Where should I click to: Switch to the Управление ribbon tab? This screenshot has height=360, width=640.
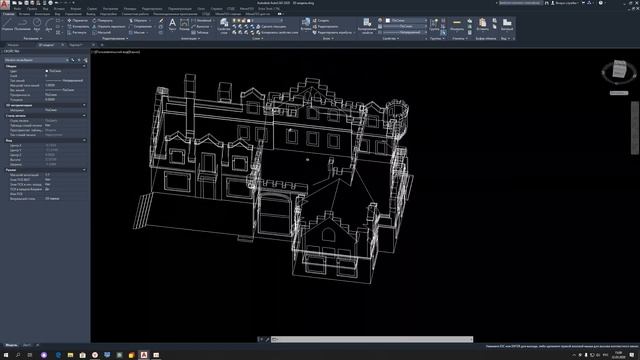click(73, 14)
